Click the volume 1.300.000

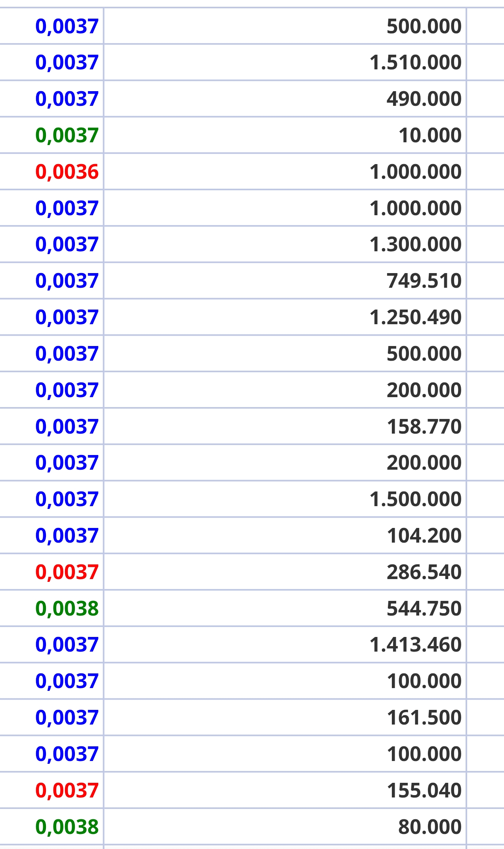coord(415,245)
